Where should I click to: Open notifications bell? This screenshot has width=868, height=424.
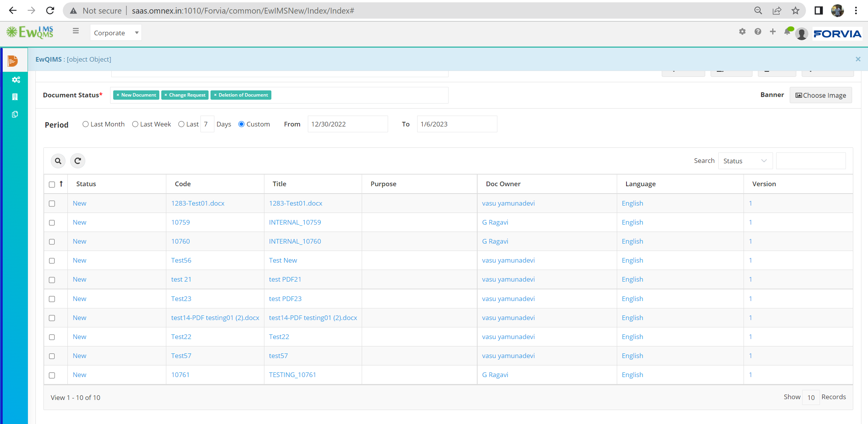[787, 32]
